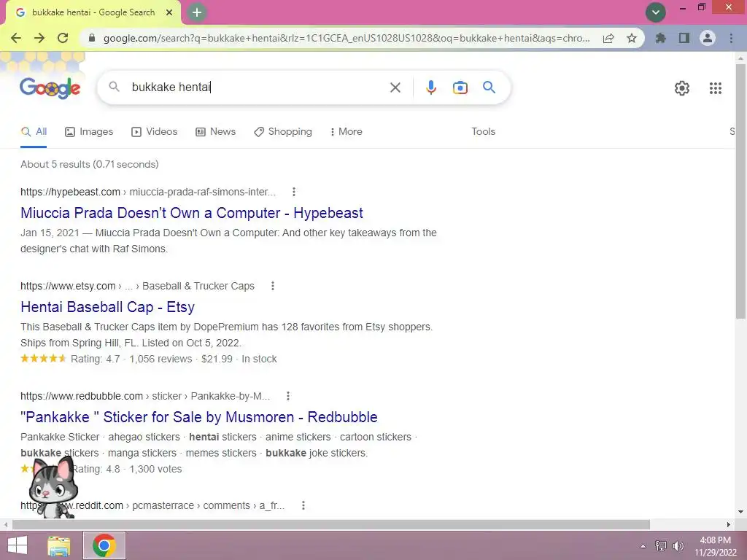Viewport: 747px width, 560px height.
Task: Switch to the Videos tab
Action: pyautogui.click(x=155, y=131)
